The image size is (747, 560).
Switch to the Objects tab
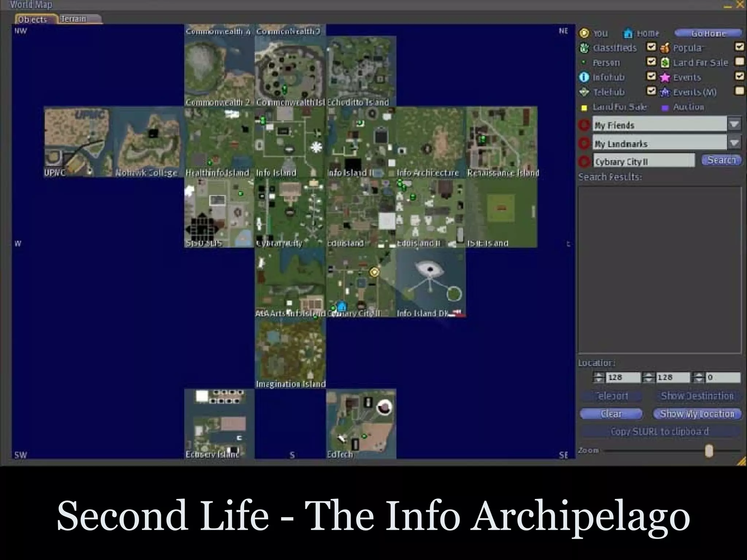click(36, 19)
